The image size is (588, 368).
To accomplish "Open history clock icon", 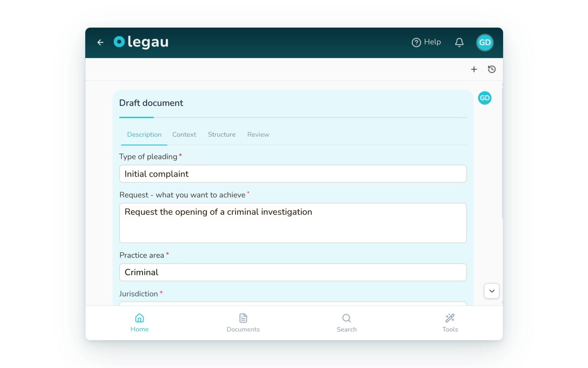I will 492,69.
